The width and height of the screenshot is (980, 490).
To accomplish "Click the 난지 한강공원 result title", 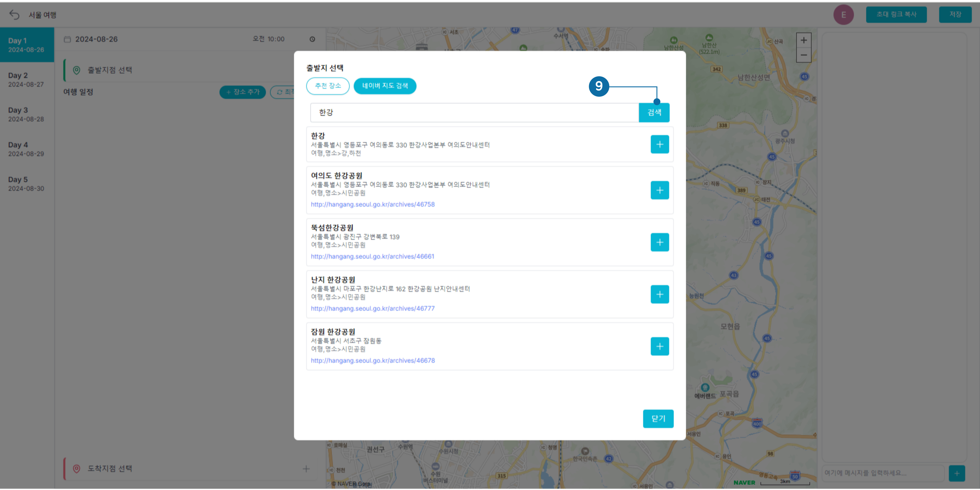I will 333,280.
